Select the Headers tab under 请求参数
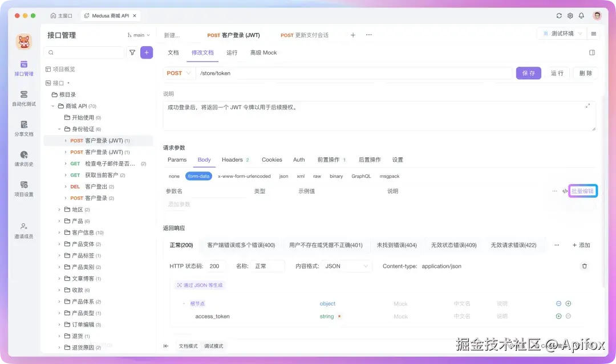 pyautogui.click(x=231, y=160)
